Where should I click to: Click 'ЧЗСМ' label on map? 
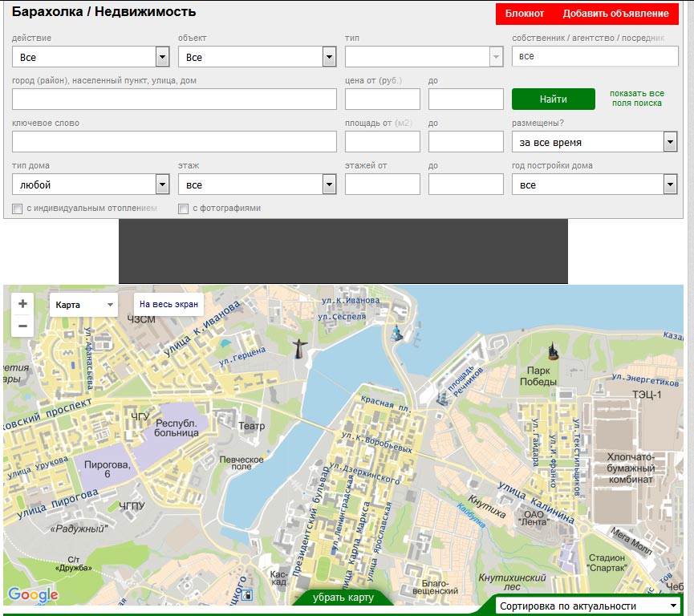click(141, 319)
